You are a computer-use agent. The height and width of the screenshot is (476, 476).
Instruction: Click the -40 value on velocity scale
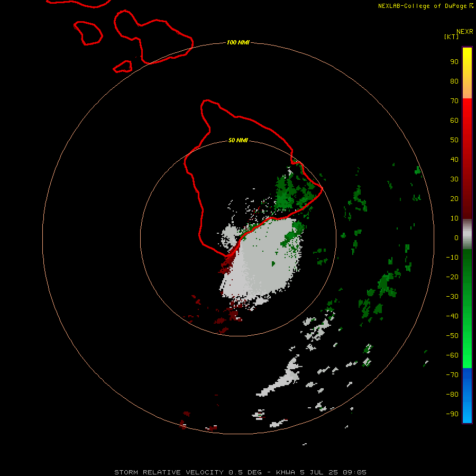click(452, 316)
